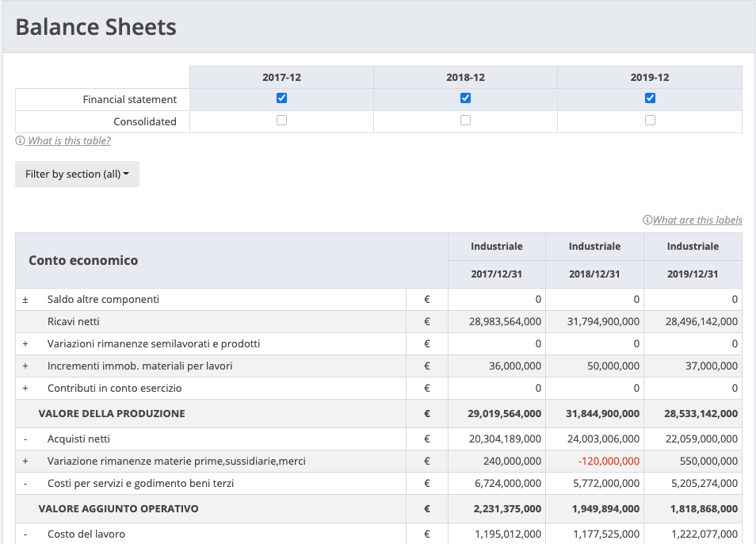Screen dimensions: 756x544
Task: Open the Filter by section dropdown
Action: click(x=77, y=174)
